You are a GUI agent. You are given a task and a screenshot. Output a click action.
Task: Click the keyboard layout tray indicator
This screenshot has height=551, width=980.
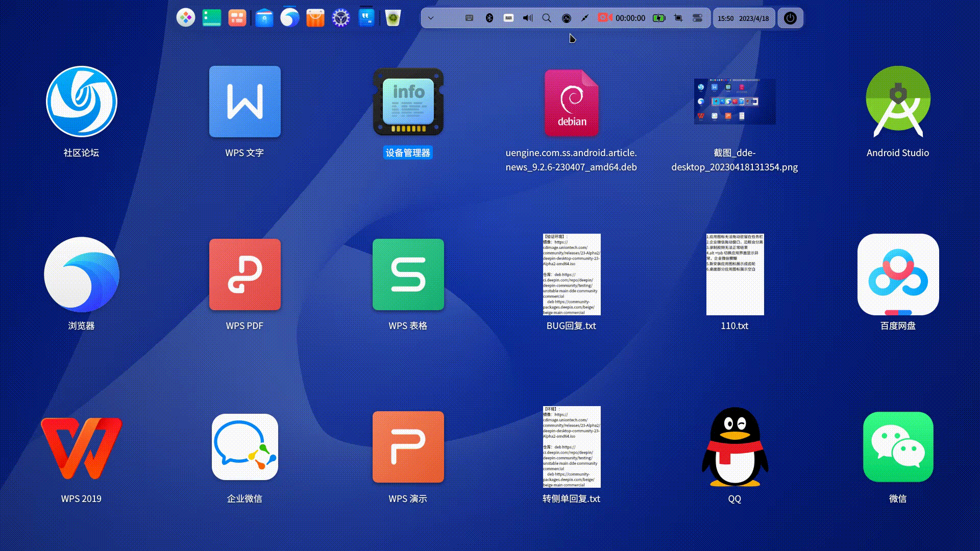pyautogui.click(x=508, y=18)
